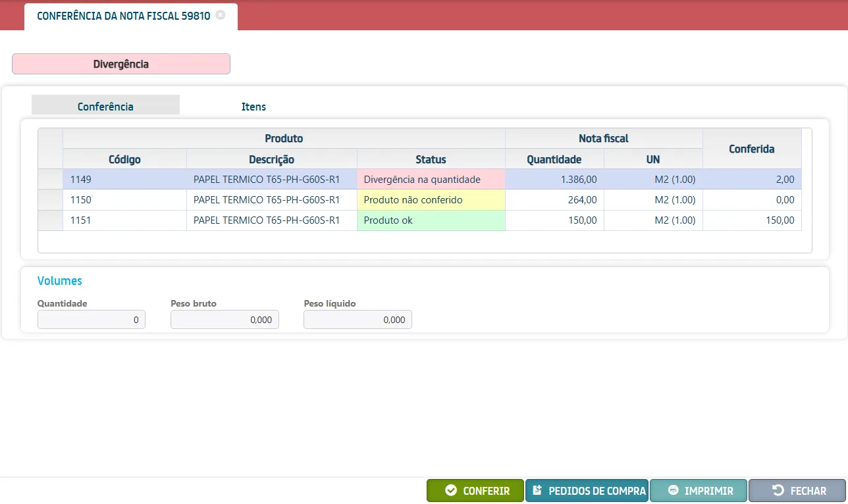This screenshot has height=504, width=848.
Task: Click the Divergência status banner
Action: point(121,64)
